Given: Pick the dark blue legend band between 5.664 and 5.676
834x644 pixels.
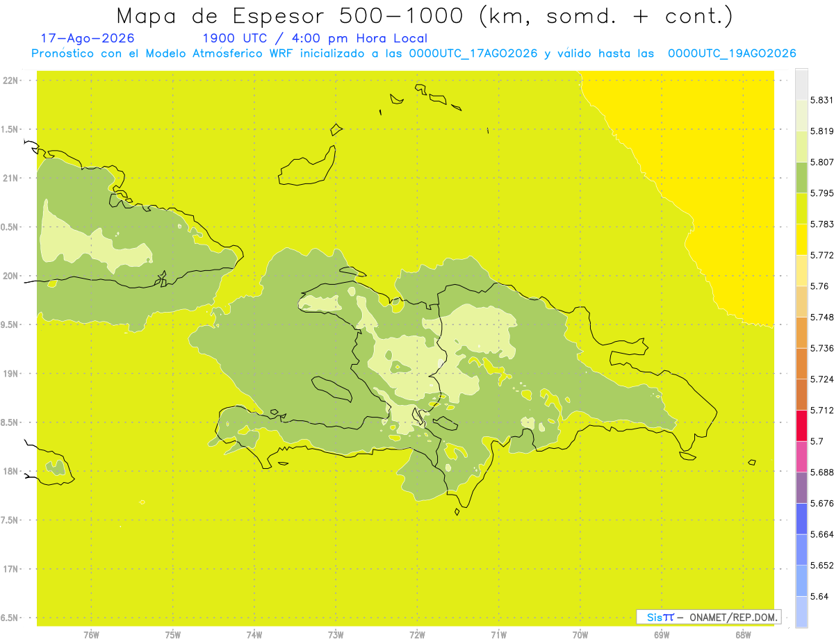Looking at the screenshot, I should tap(801, 519).
